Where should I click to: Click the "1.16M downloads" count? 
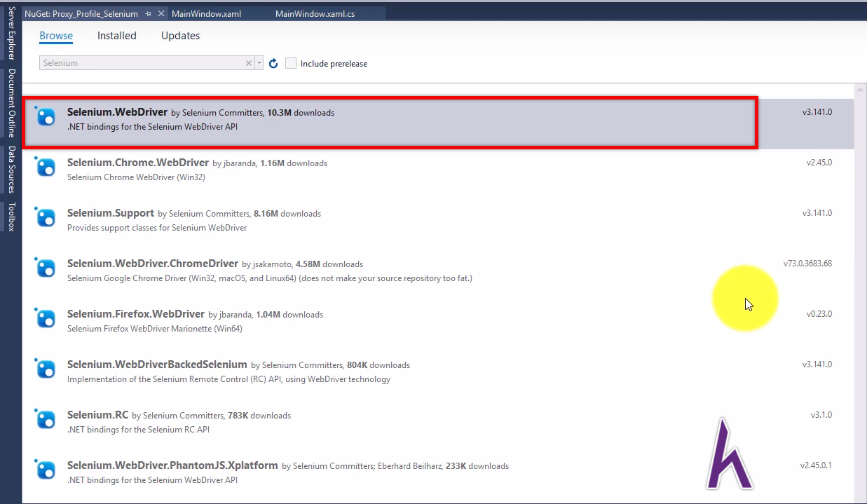(294, 163)
